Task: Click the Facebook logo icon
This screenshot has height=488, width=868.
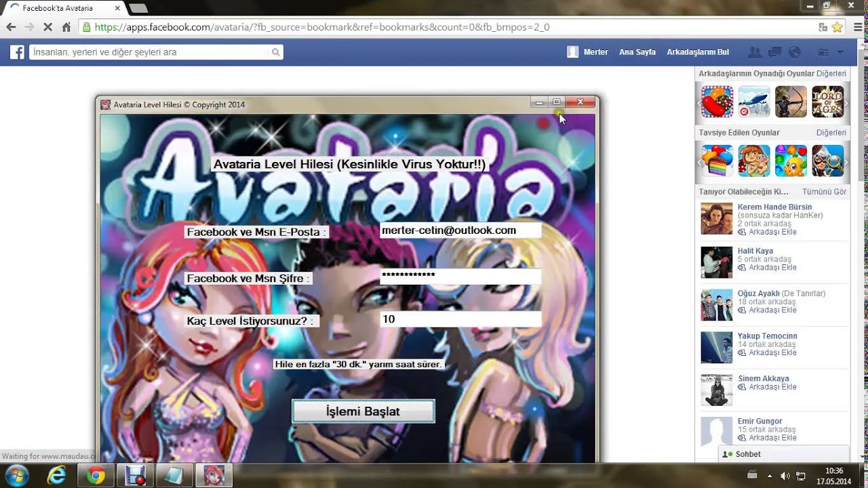Action: pyautogui.click(x=17, y=52)
